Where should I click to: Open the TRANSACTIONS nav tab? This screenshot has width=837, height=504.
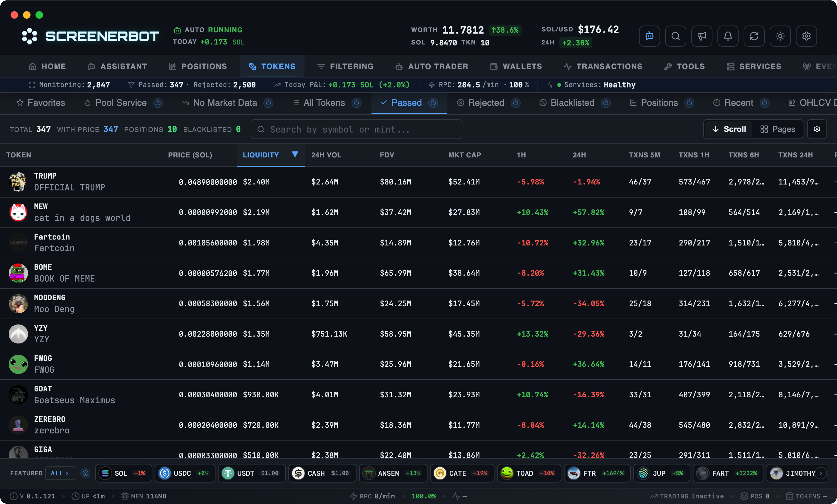603,66
